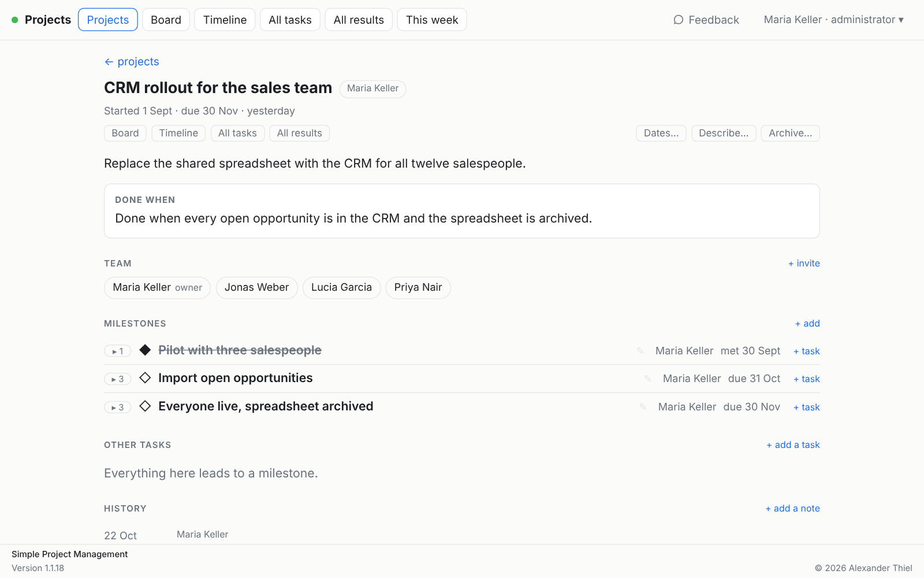Click the Maria Keller badge beside project title
This screenshot has width=924, height=578.
point(372,88)
